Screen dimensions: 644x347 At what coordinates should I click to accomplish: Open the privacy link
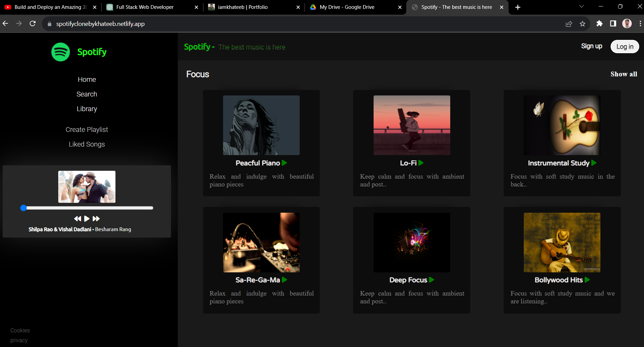point(19,340)
